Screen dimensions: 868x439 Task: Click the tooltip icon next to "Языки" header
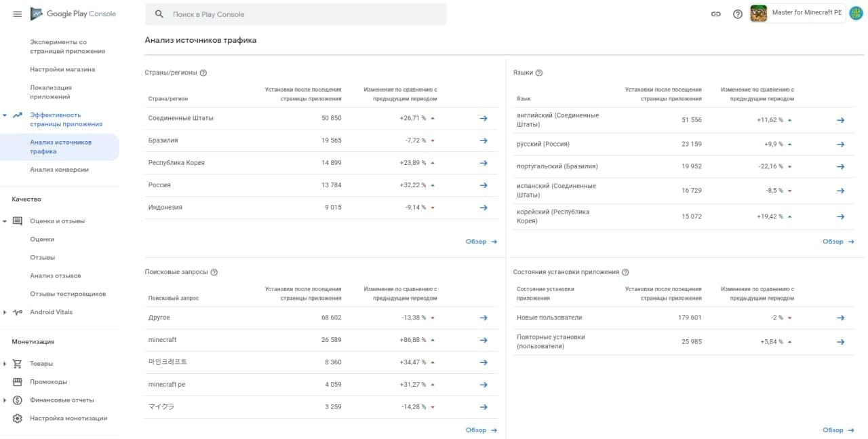[538, 73]
